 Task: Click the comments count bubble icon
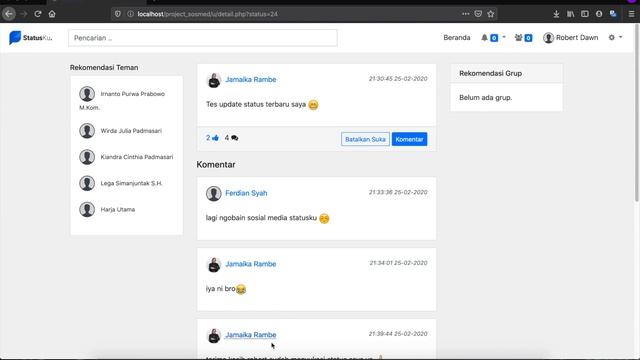[x=234, y=138]
